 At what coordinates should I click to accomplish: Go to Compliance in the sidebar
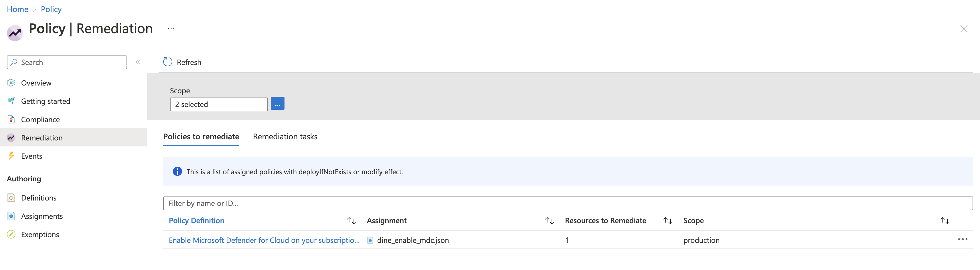(x=40, y=119)
